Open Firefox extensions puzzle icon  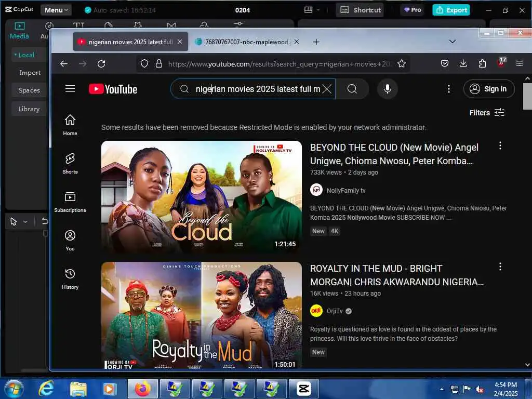[x=482, y=63]
